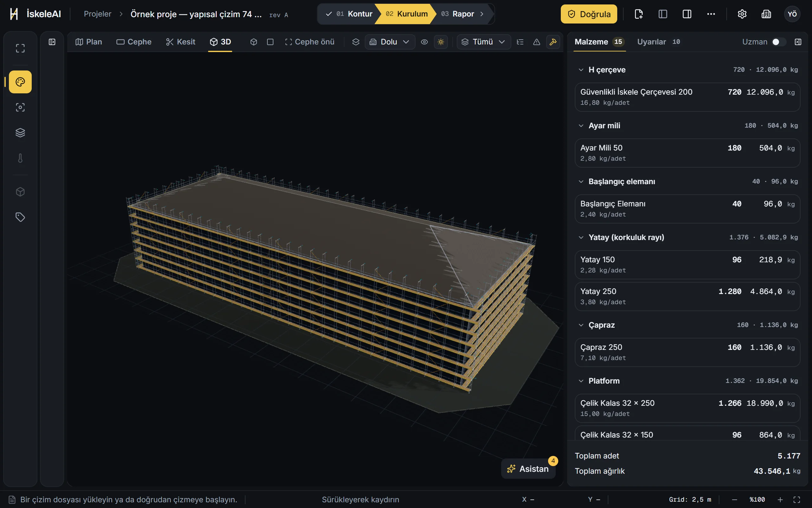Click the three-dot more options icon
This screenshot has width=812, height=508.
[x=711, y=14]
